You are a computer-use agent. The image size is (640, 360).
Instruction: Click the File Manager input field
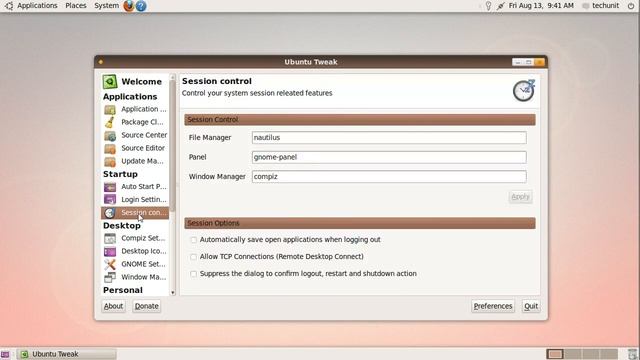[389, 138]
